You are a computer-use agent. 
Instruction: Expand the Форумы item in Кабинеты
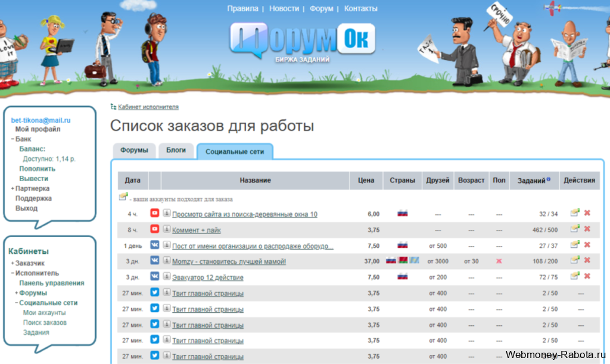16,293
